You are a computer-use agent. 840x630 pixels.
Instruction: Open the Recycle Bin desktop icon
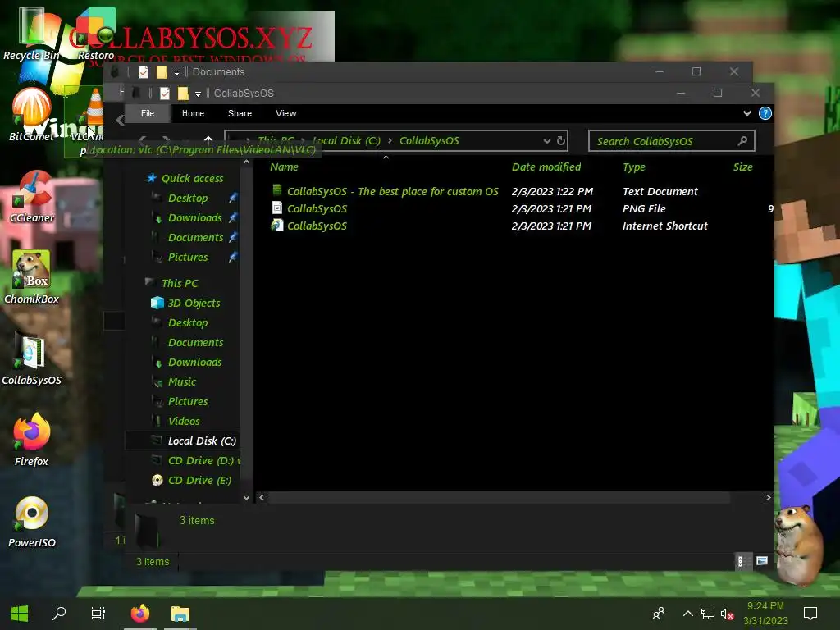31,33
